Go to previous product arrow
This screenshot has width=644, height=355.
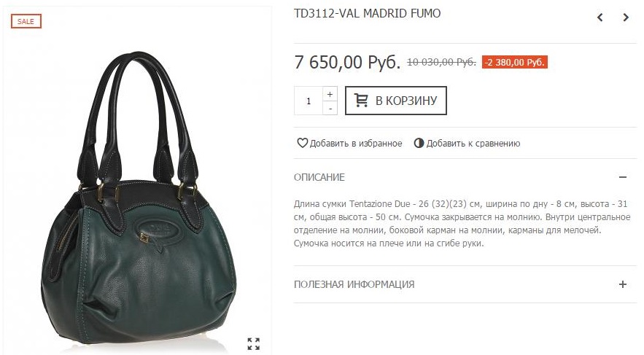600,17
